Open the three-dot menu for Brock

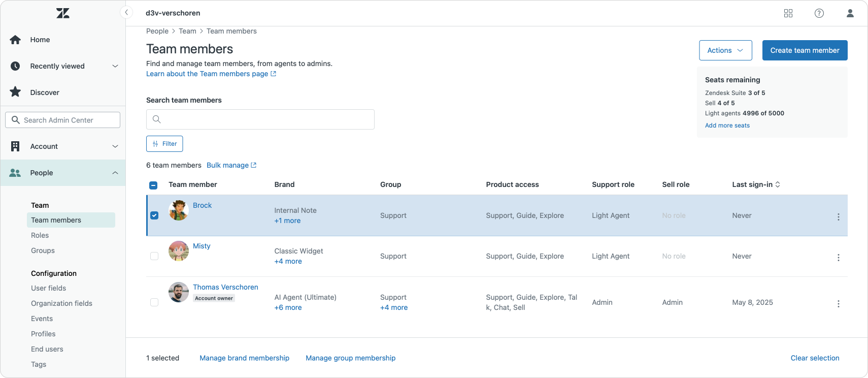pos(838,217)
